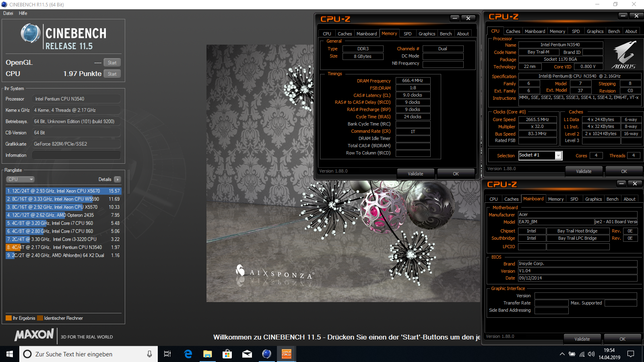Select AMD Athlon 64 X2 ranking row

click(x=63, y=255)
